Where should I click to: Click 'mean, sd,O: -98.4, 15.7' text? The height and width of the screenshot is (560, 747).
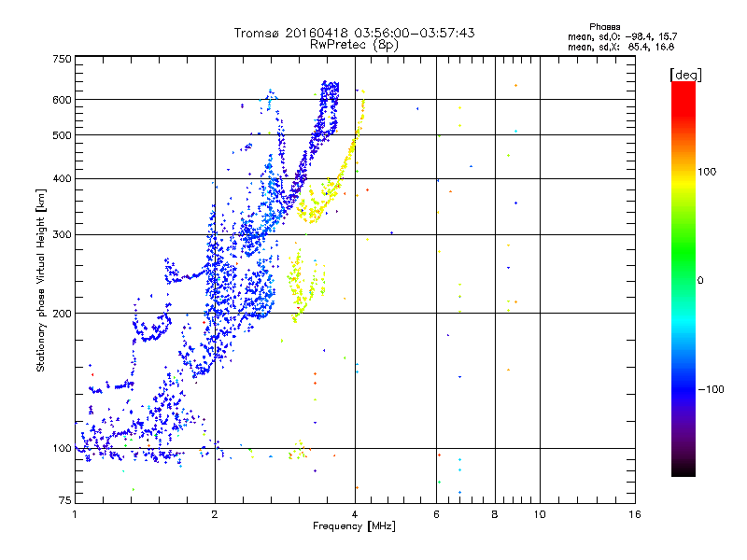622,36
